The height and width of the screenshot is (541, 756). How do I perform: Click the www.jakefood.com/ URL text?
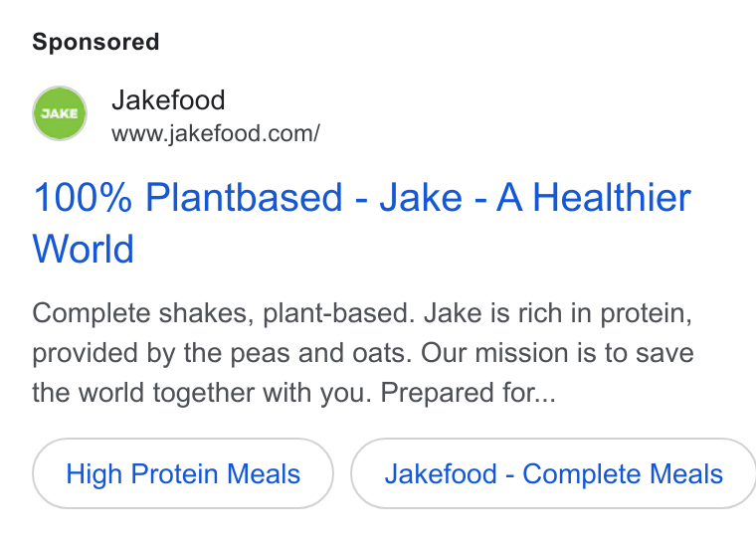coord(216,133)
